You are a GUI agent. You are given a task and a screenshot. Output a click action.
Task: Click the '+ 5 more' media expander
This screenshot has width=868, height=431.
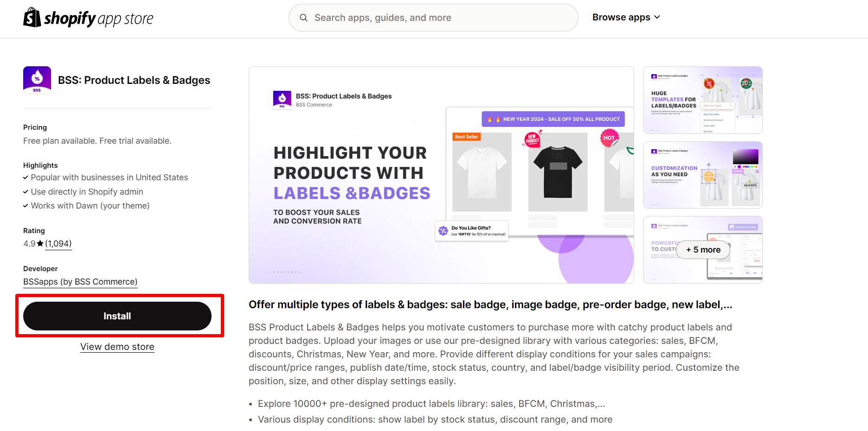tap(703, 249)
